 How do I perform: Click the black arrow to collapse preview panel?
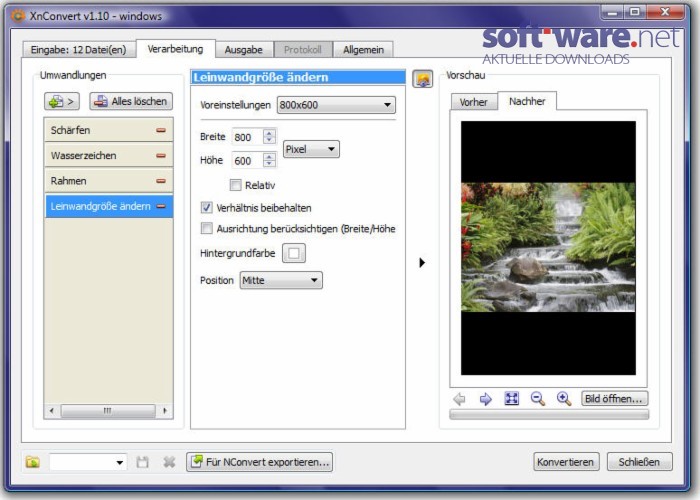422,262
